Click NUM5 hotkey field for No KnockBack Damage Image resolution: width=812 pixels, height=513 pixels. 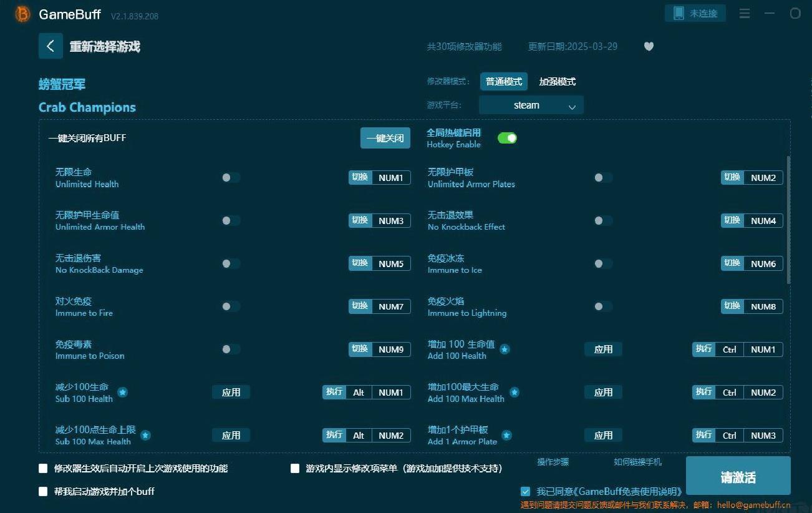(x=391, y=263)
